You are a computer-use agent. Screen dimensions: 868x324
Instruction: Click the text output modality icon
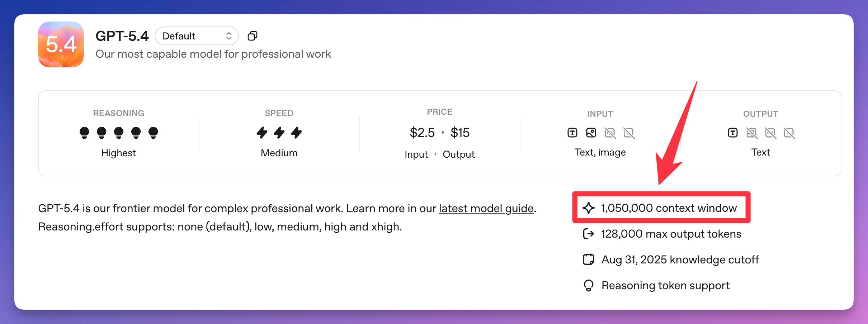click(x=733, y=133)
